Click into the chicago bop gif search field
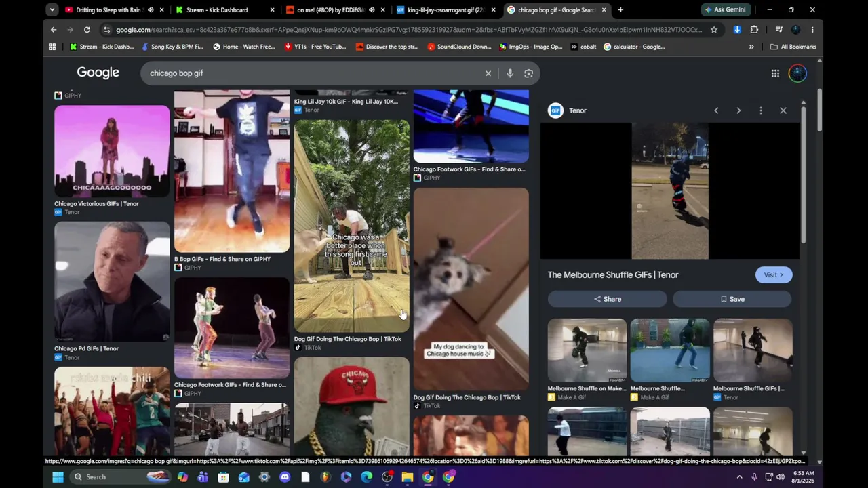Viewport: 868px width, 488px height. click(312, 73)
